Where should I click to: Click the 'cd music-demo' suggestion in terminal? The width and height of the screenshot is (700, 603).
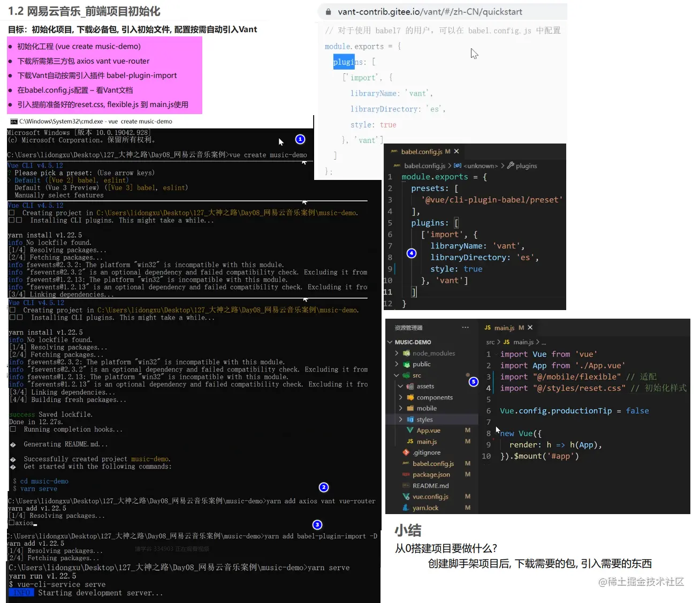click(x=44, y=481)
